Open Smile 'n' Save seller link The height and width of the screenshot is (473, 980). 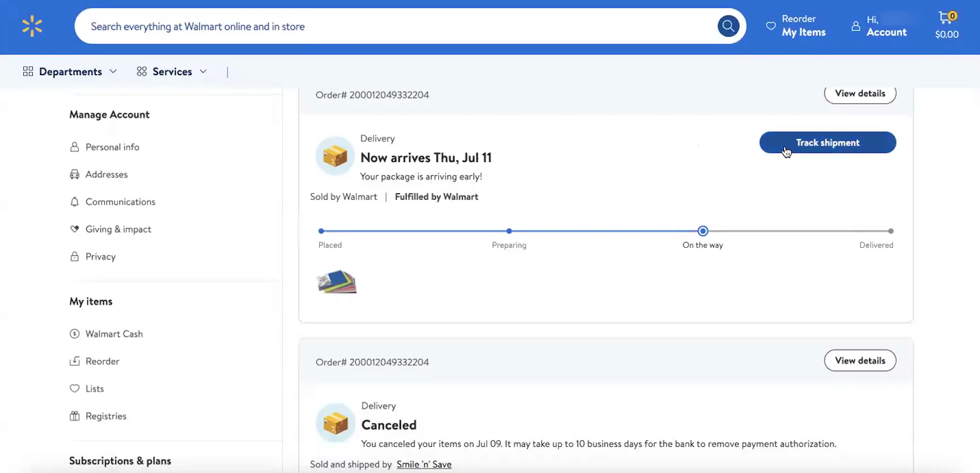click(x=424, y=464)
